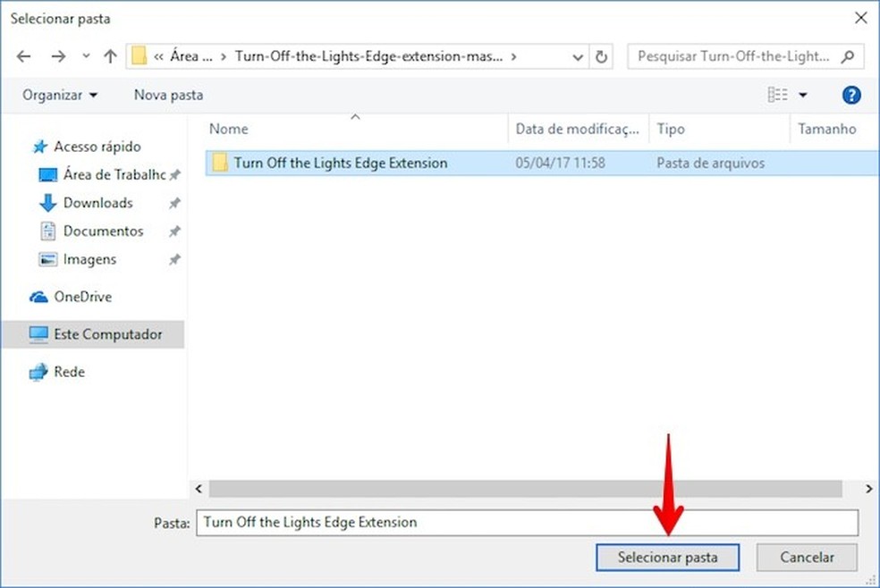Open the Organizar menu
Image resolution: width=880 pixels, height=588 pixels.
click(60, 95)
